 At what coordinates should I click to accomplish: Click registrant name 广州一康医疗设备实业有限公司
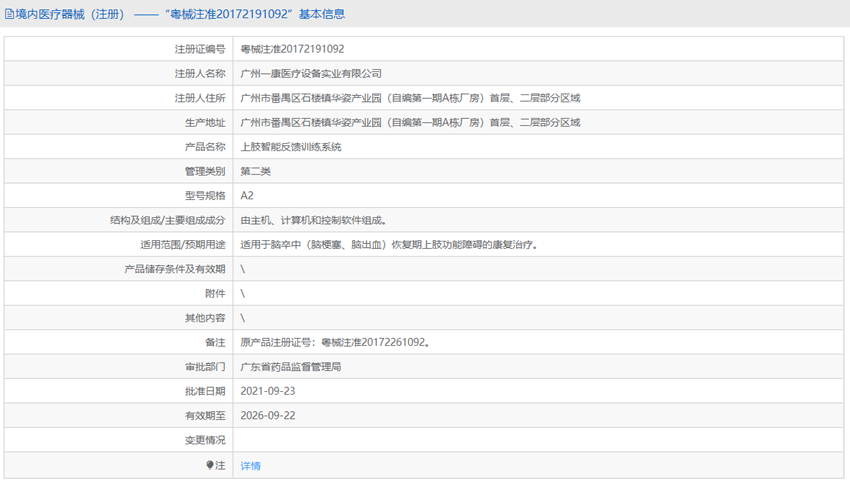point(311,74)
